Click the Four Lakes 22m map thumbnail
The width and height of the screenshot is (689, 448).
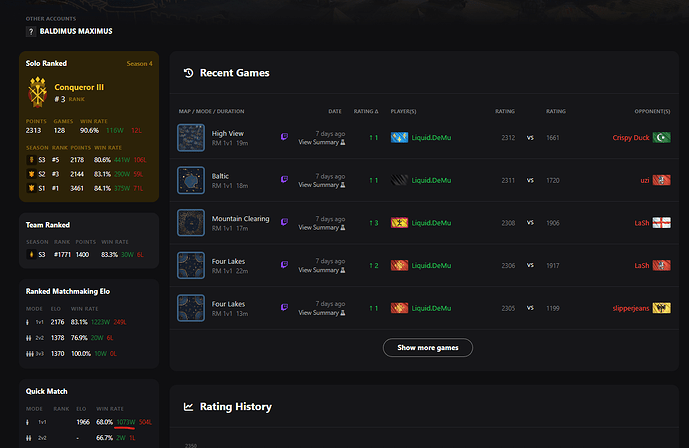click(x=191, y=265)
